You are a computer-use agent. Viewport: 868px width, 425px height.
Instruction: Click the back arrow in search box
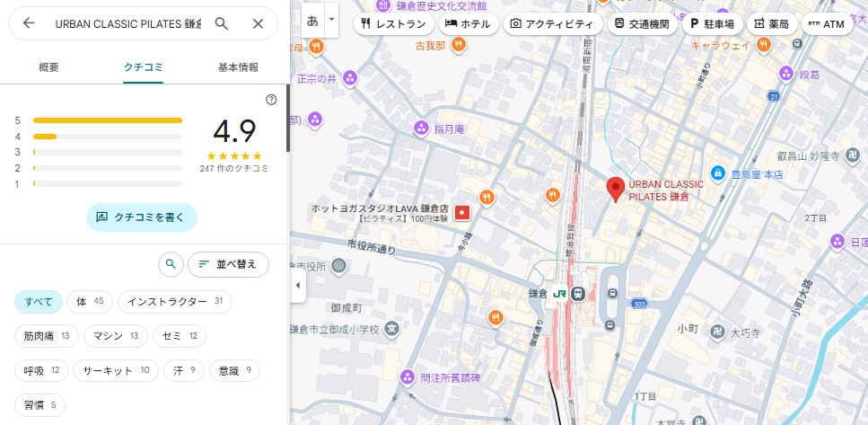[29, 23]
